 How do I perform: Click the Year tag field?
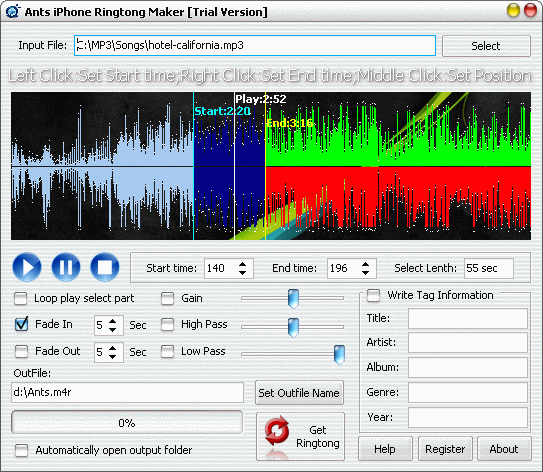coord(468,417)
